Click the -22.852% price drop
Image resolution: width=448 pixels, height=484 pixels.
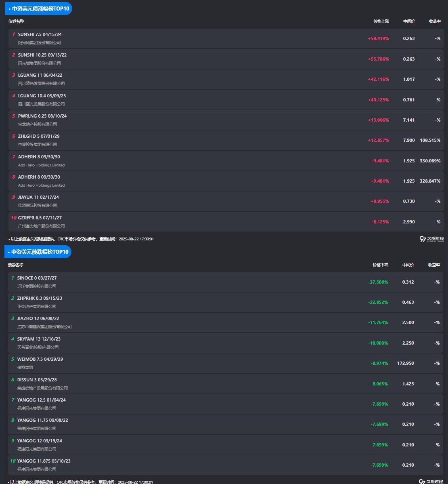378,302
